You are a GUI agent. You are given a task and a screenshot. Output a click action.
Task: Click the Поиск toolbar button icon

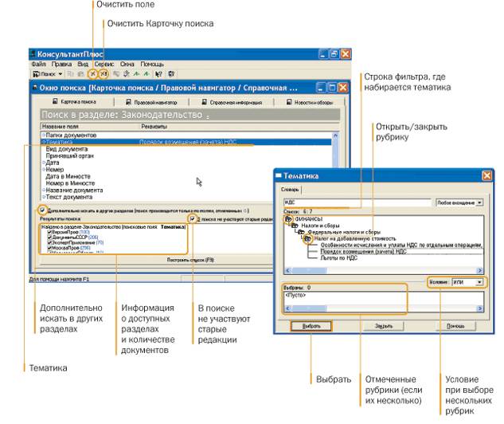pyautogui.click(x=37, y=74)
